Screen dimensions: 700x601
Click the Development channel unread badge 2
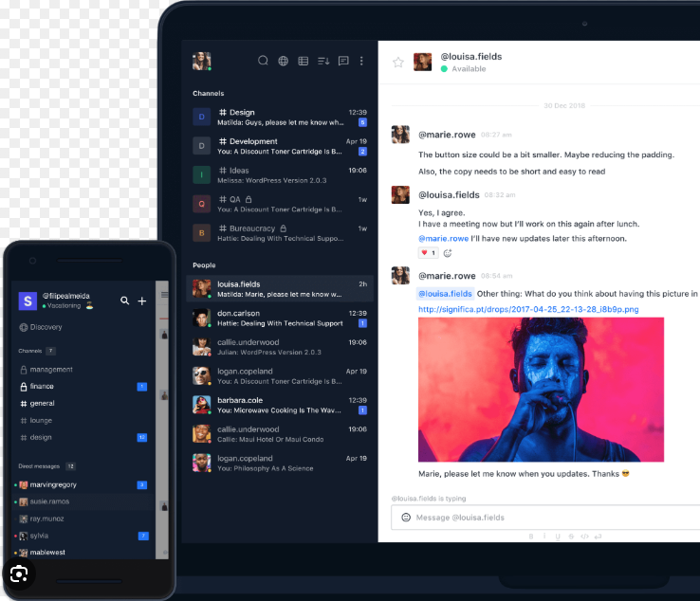(362, 152)
